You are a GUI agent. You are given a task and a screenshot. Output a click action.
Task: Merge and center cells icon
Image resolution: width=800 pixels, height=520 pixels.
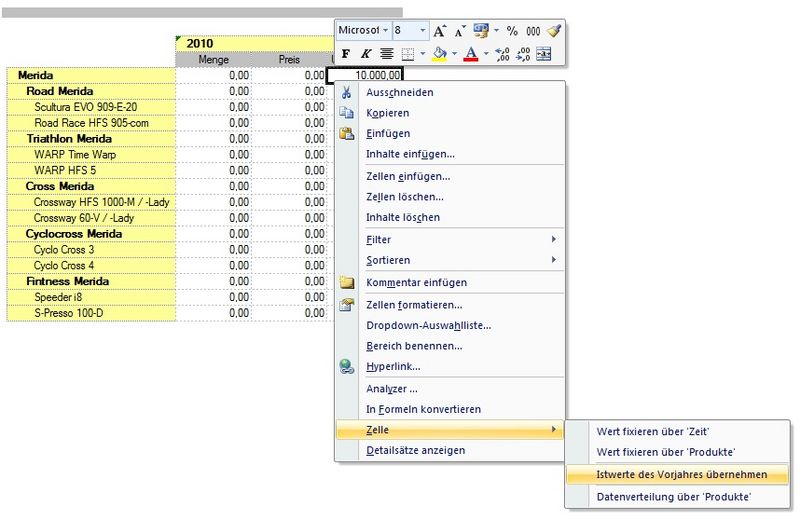(544, 54)
